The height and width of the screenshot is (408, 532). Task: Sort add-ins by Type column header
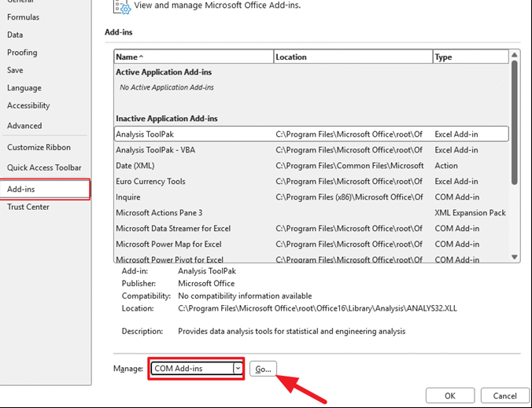tap(471, 57)
